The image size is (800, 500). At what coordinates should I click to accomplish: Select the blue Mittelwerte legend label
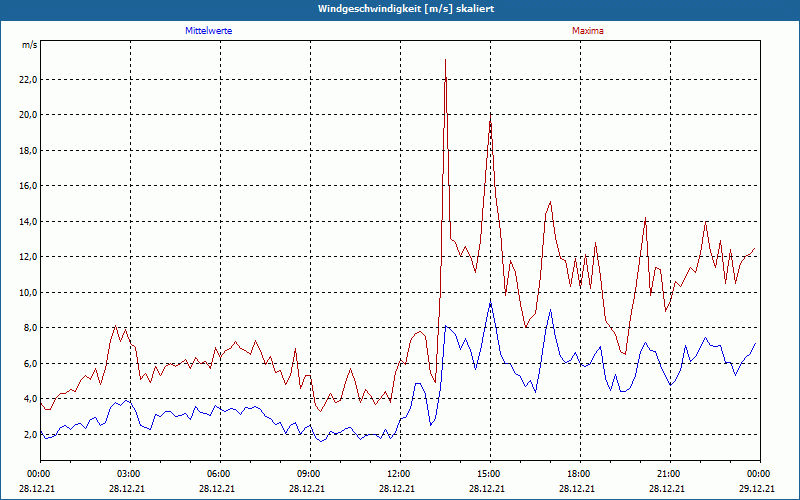tap(209, 31)
